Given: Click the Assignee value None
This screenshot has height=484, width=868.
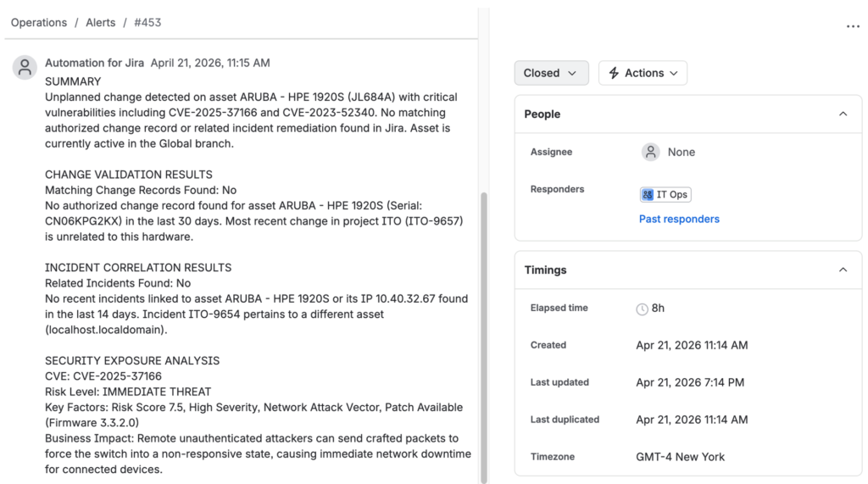Looking at the screenshot, I should [681, 152].
